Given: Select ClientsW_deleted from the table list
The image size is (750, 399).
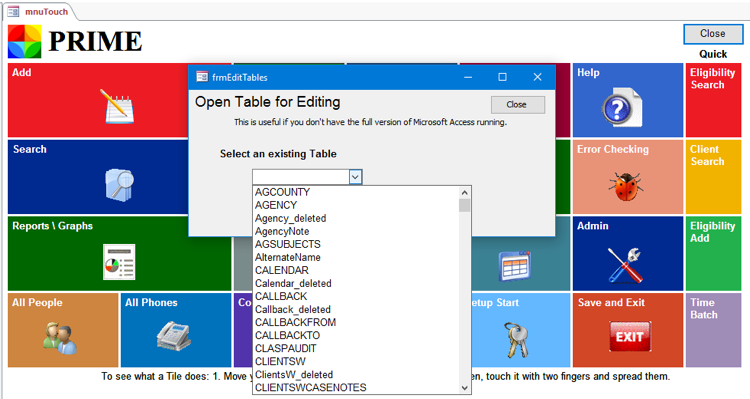Looking at the screenshot, I should click(356, 375).
